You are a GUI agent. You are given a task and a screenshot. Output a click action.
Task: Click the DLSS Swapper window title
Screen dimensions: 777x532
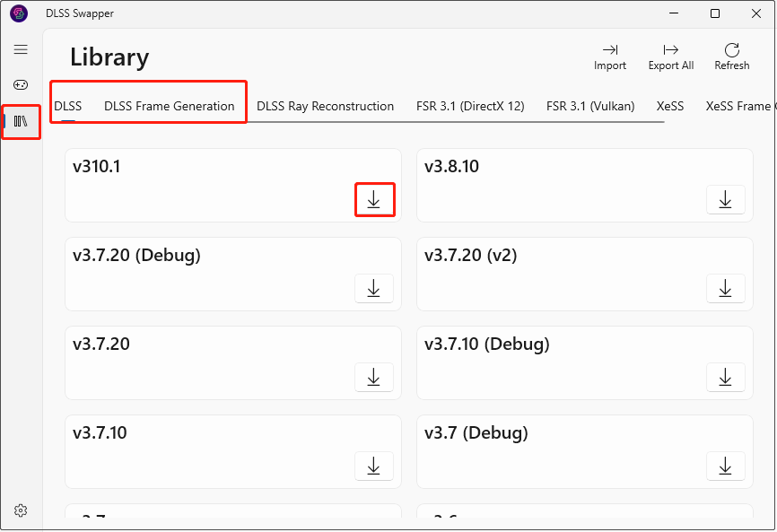(x=80, y=13)
